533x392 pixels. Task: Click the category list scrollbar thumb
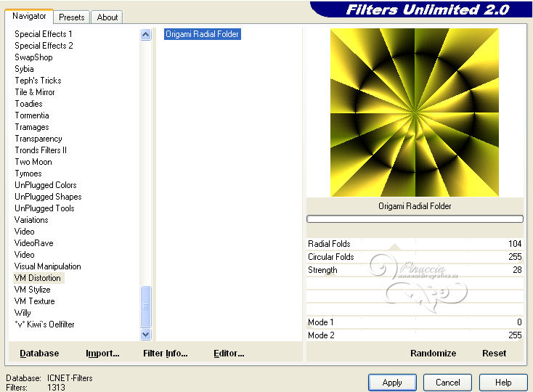point(145,306)
